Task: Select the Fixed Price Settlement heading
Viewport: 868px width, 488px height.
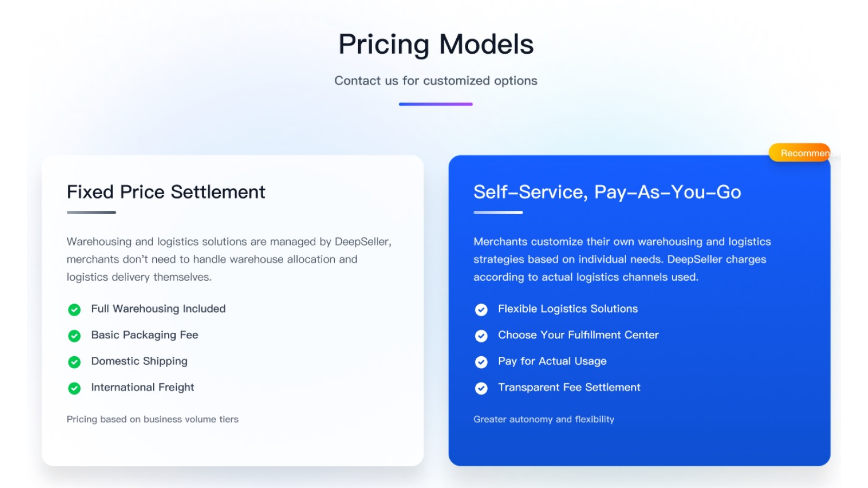Action: [x=166, y=192]
